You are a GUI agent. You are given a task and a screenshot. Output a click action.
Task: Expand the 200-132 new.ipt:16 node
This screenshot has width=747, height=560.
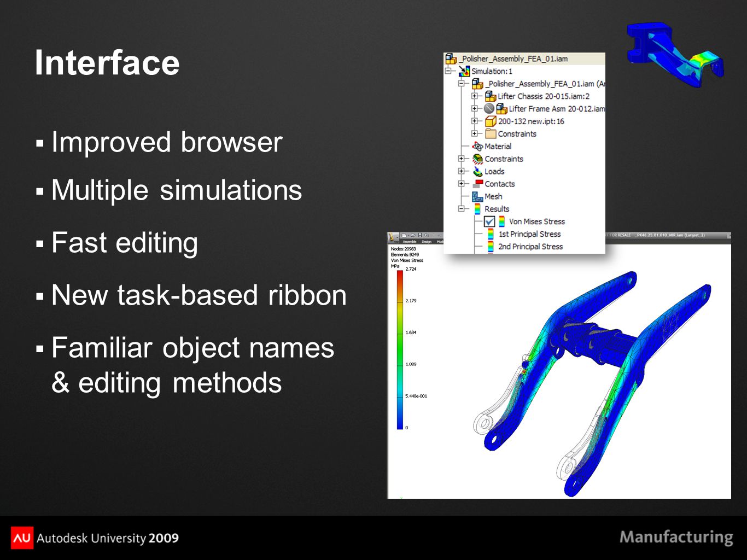[475, 121]
